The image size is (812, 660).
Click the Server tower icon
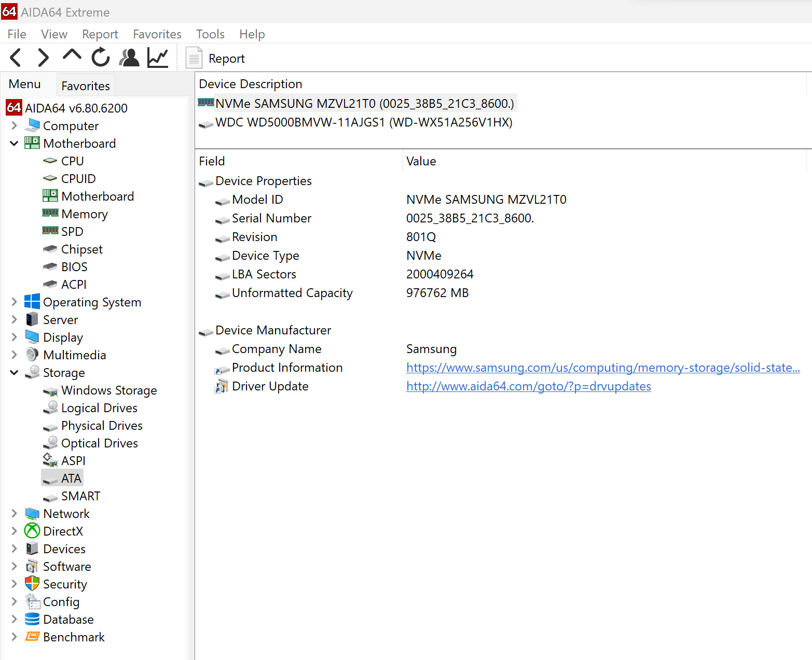point(32,319)
